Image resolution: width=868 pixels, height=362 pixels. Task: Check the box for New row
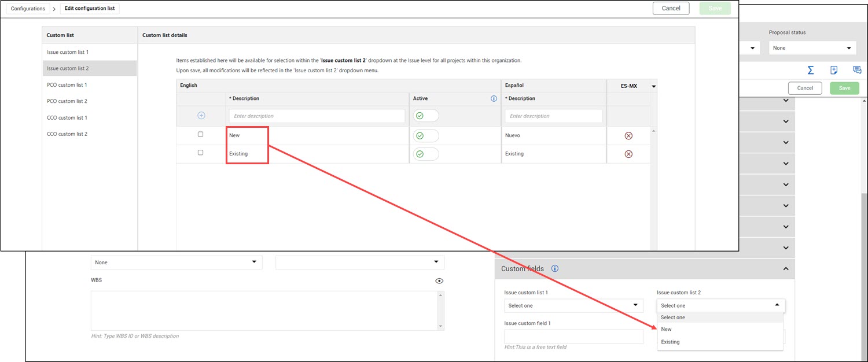pos(201,134)
